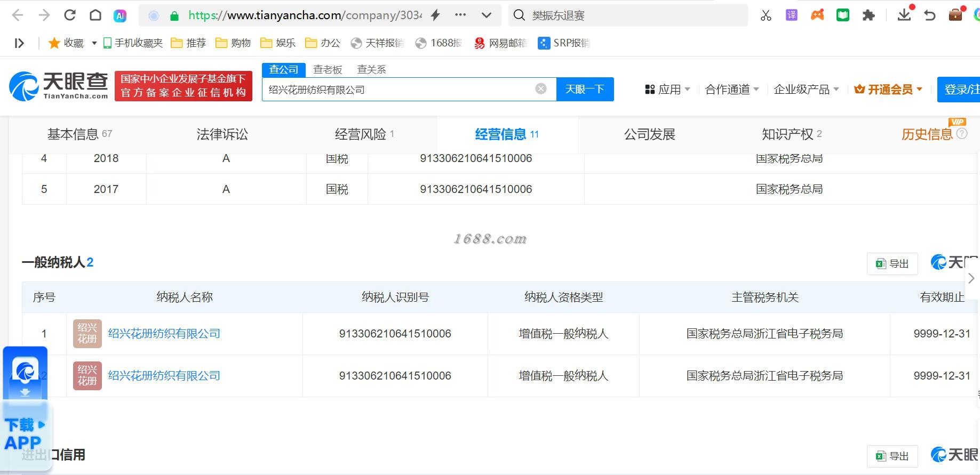Click the search magnifier icon
This screenshot has width=980, height=475.
coord(519,15)
